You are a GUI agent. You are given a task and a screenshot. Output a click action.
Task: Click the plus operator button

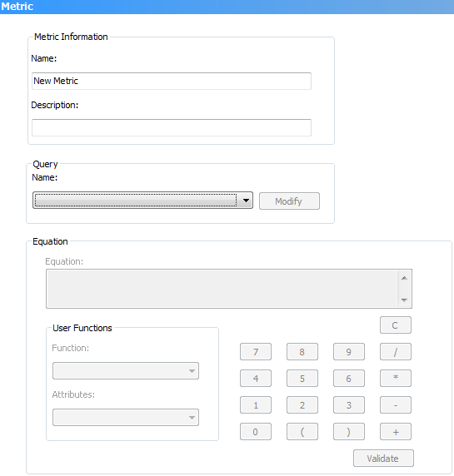point(396,432)
